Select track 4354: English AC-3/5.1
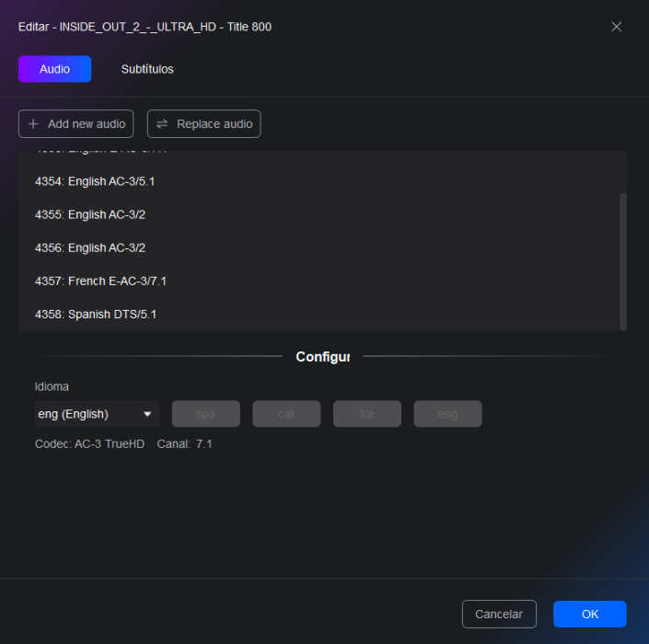 [319, 181]
